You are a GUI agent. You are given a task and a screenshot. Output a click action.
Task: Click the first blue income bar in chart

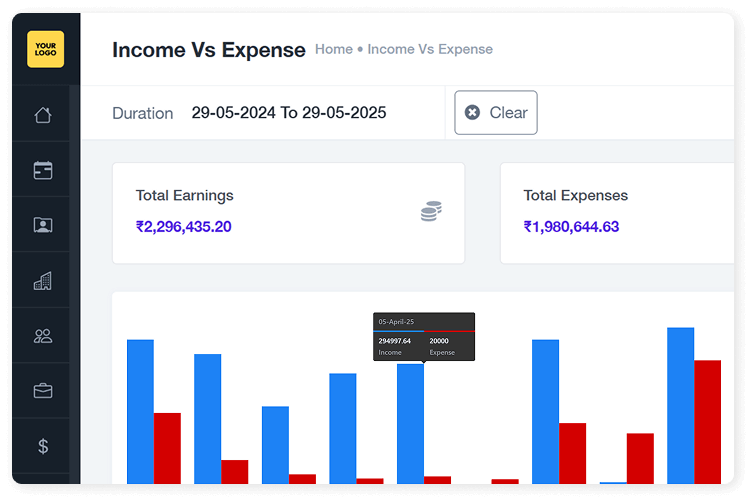point(141,412)
